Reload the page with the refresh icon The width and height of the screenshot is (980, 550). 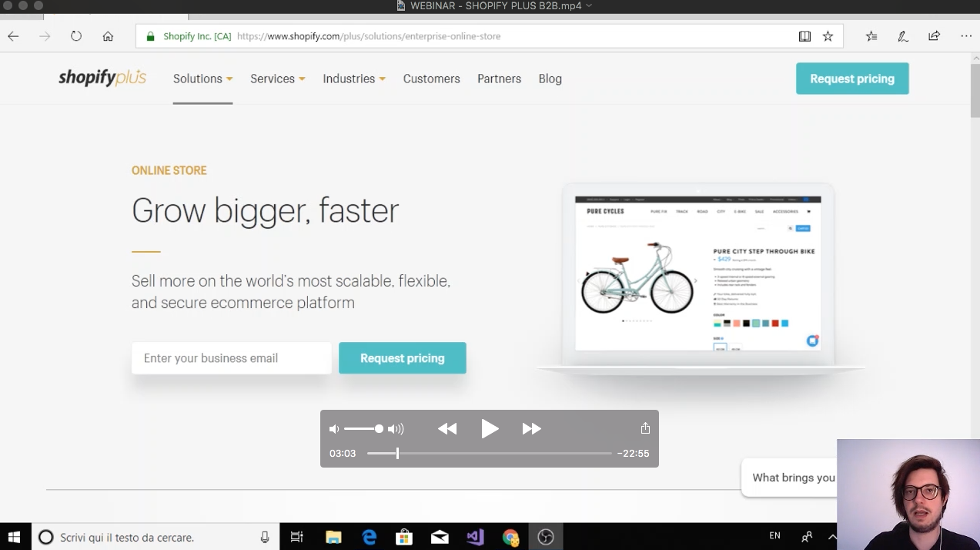click(x=76, y=36)
